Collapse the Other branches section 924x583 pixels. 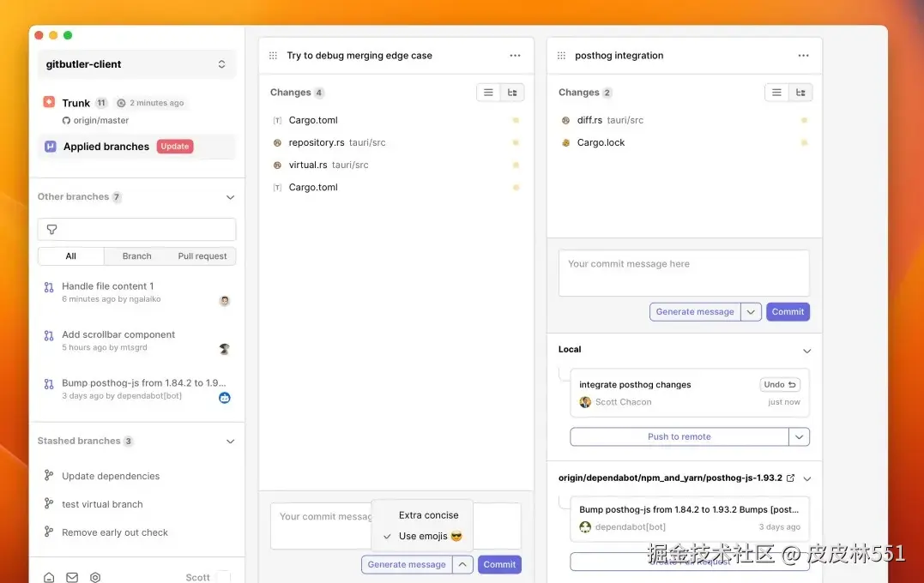coord(231,197)
